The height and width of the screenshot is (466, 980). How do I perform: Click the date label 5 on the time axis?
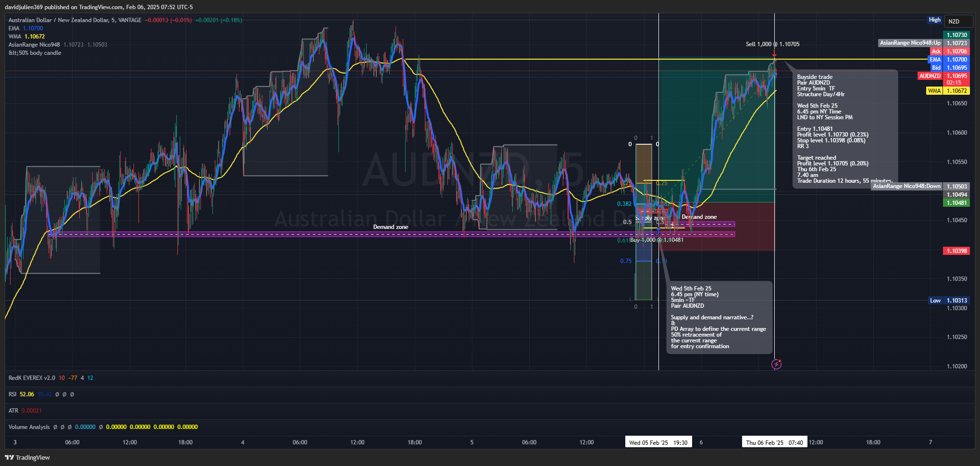472,442
